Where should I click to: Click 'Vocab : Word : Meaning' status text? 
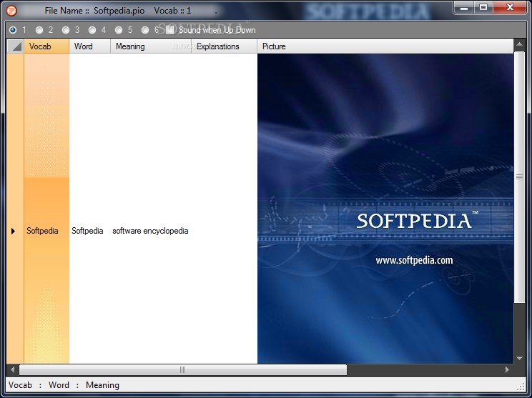pos(64,385)
